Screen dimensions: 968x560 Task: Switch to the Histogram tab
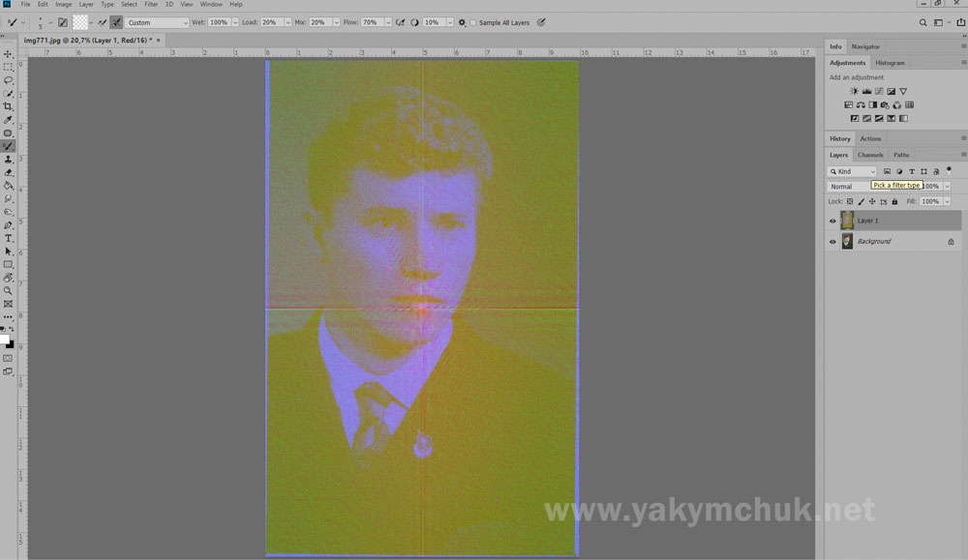tap(890, 63)
